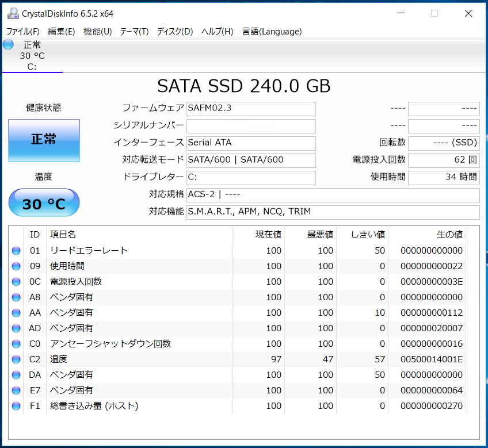Click the 生の値 column header

427,234
